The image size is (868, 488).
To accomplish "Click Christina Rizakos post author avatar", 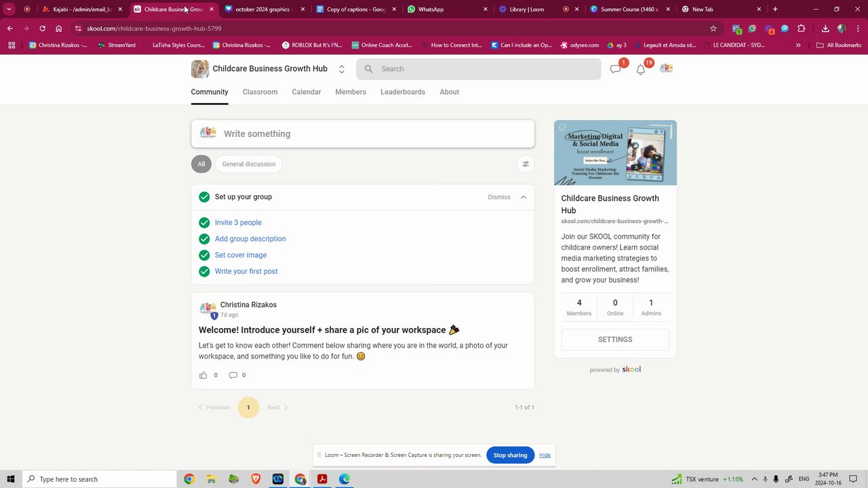I will (x=208, y=309).
